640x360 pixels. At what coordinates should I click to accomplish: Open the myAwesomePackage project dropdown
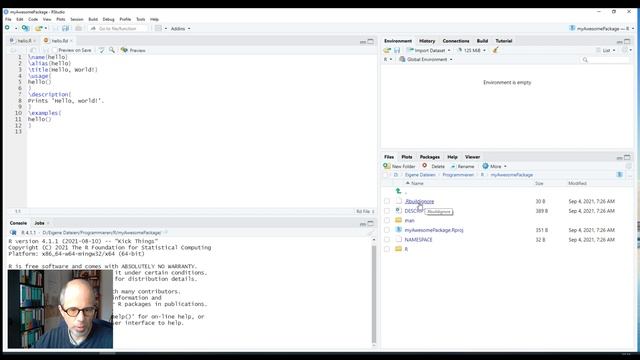click(x=602, y=29)
